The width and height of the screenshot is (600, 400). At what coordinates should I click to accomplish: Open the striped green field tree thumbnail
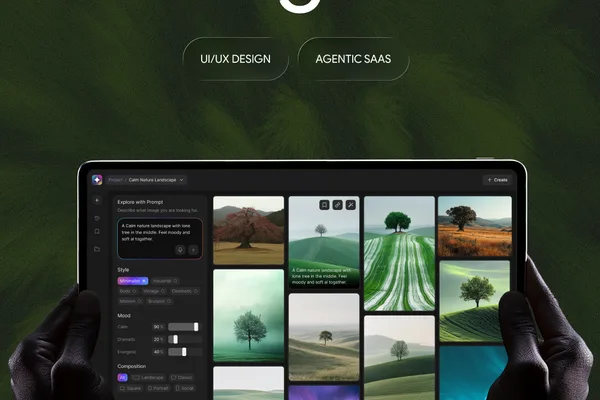(399, 253)
